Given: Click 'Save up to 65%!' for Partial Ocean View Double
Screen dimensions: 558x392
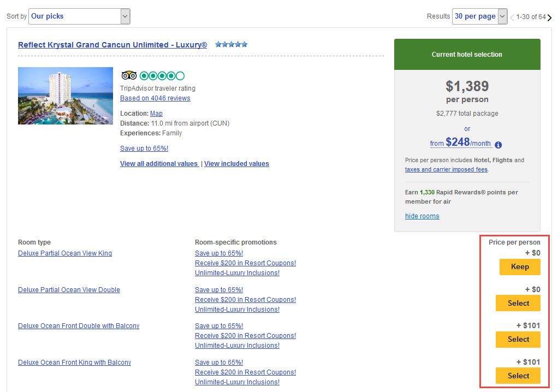Looking at the screenshot, I should (x=219, y=290).
